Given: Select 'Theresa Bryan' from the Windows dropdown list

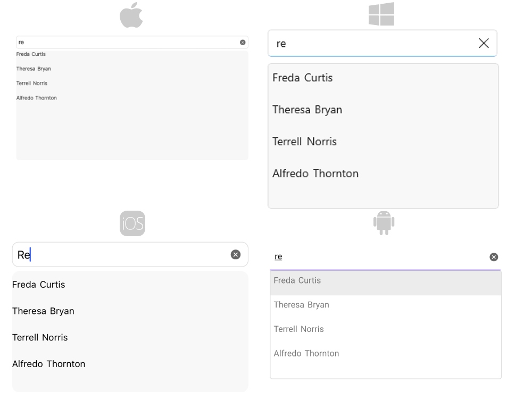Looking at the screenshot, I should click(x=307, y=110).
